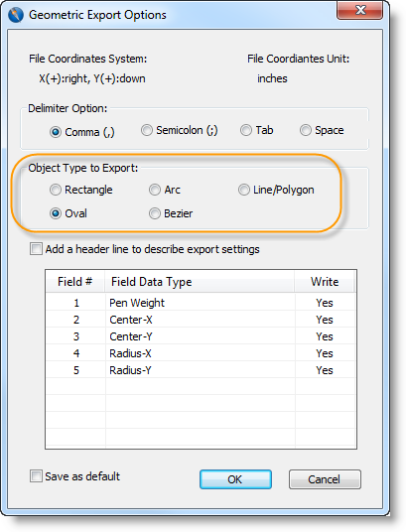
Task: Click the inches unit value
Action: tap(272, 78)
